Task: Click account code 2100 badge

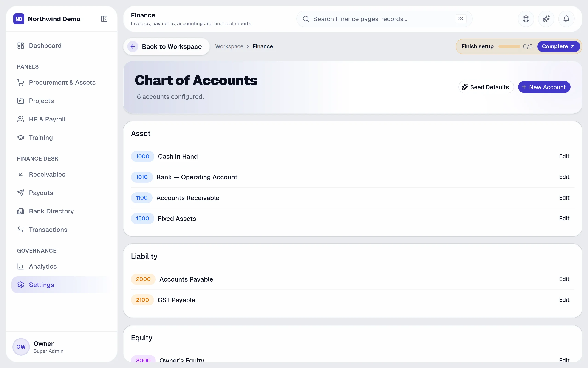Action: click(x=142, y=300)
